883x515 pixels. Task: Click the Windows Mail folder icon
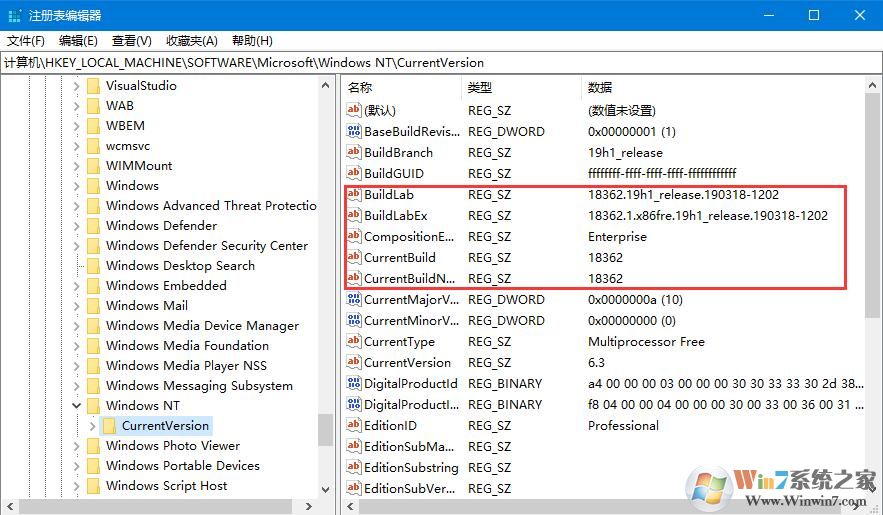pyautogui.click(x=93, y=306)
